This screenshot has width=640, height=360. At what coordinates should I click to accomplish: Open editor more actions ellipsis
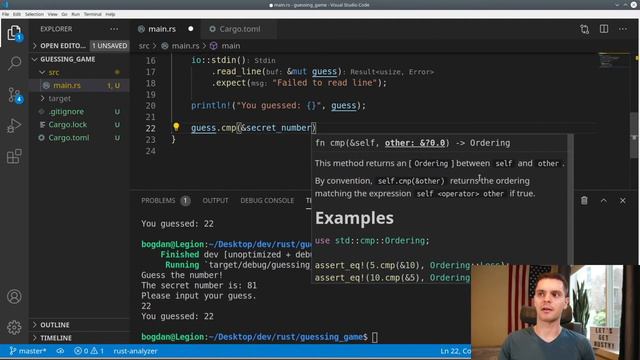click(623, 29)
